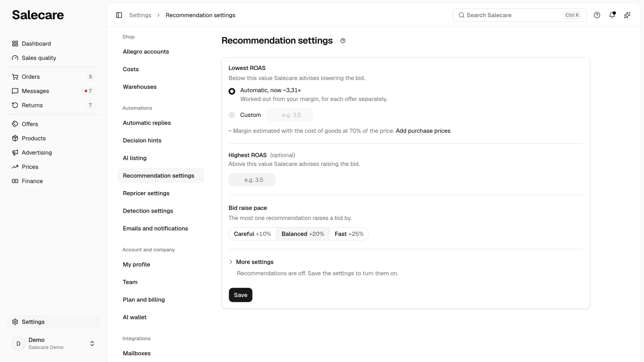The width and height of the screenshot is (644, 362).
Task: Open the Demo account switcher chevrons
Action: (92, 344)
